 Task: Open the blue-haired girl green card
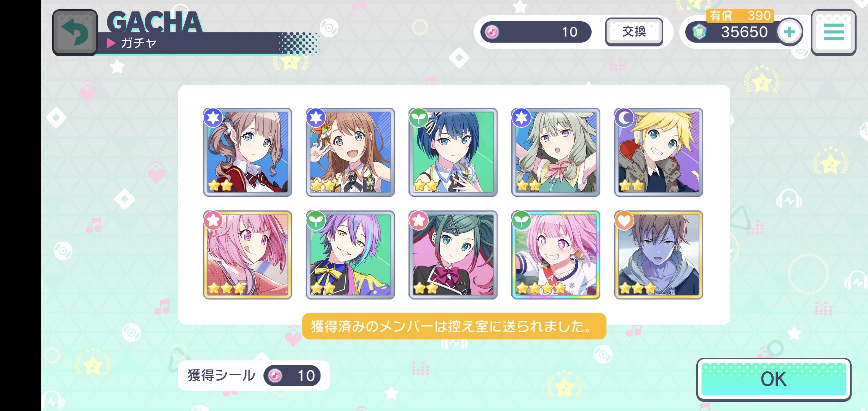[x=453, y=152]
